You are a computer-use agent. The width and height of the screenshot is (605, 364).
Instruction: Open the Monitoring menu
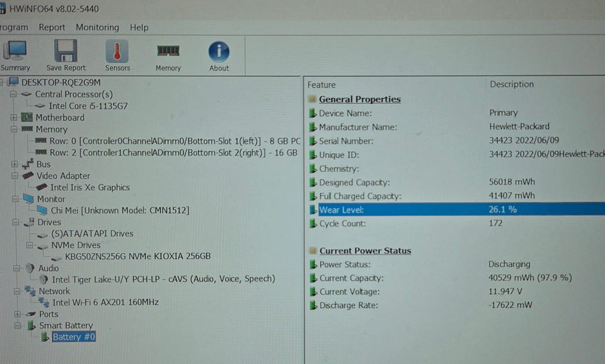(x=97, y=27)
